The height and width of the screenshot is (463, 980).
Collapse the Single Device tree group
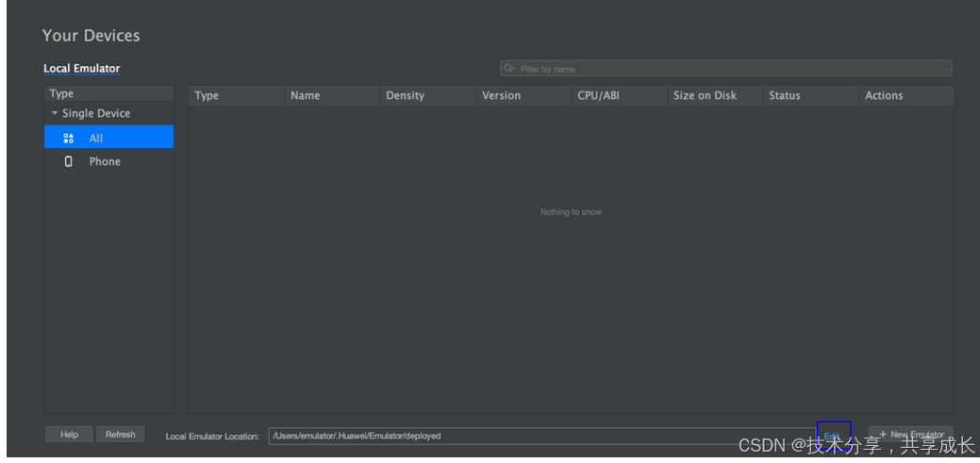click(x=55, y=113)
